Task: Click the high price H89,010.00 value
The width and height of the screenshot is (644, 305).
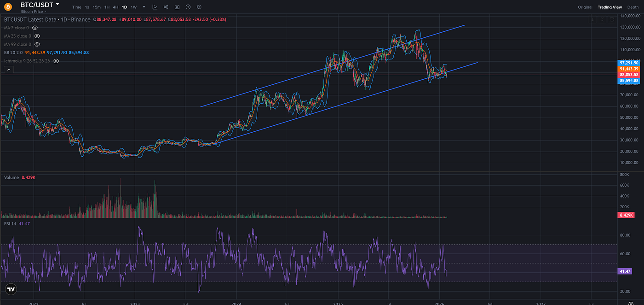Action: [130, 19]
